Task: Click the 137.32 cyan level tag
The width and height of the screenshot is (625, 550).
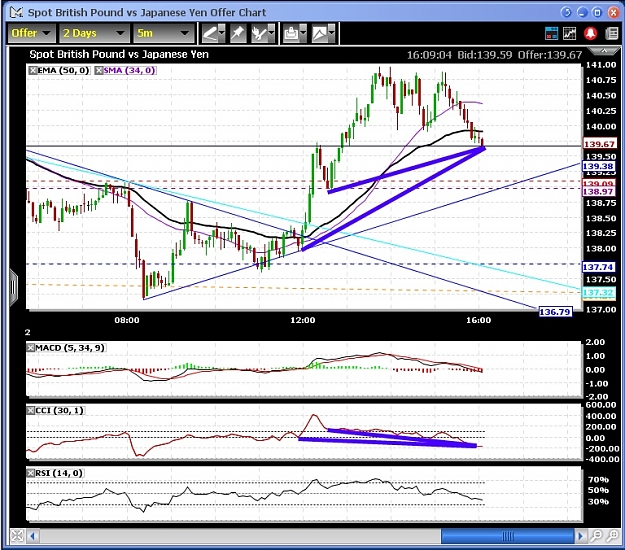Action: coord(598,293)
